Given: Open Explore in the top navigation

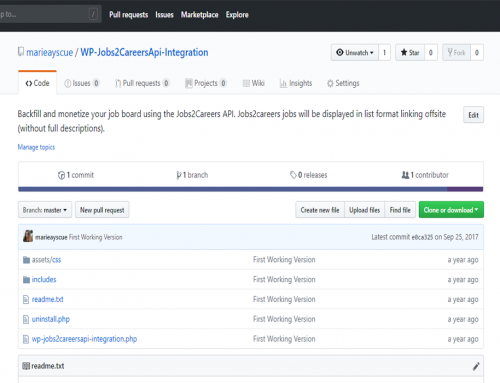Looking at the screenshot, I should click(237, 15).
